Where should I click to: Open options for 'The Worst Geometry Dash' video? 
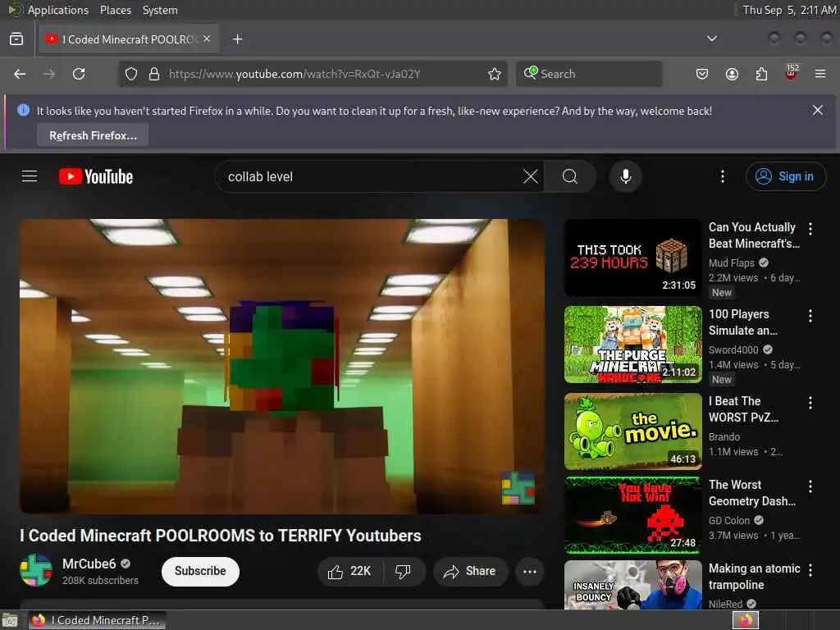(810, 486)
